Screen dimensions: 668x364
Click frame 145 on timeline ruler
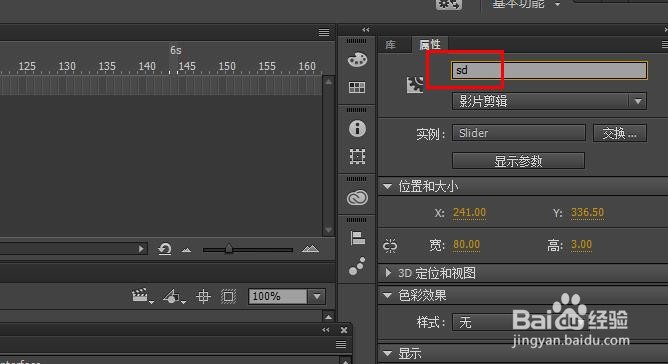187,66
